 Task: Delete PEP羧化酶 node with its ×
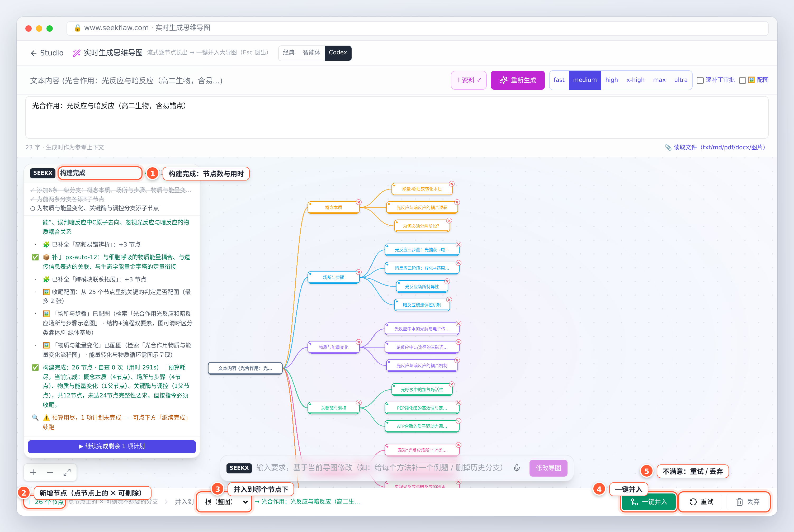tap(459, 403)
